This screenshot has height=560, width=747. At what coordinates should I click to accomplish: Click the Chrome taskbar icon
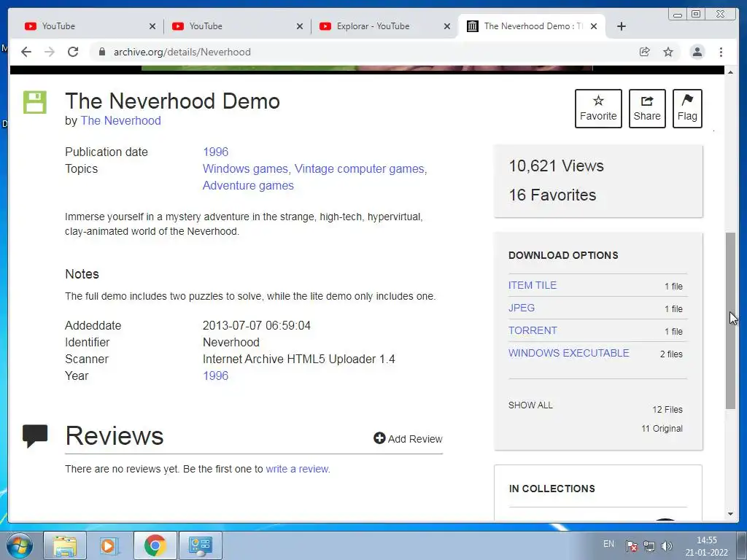tap(155, 545)
